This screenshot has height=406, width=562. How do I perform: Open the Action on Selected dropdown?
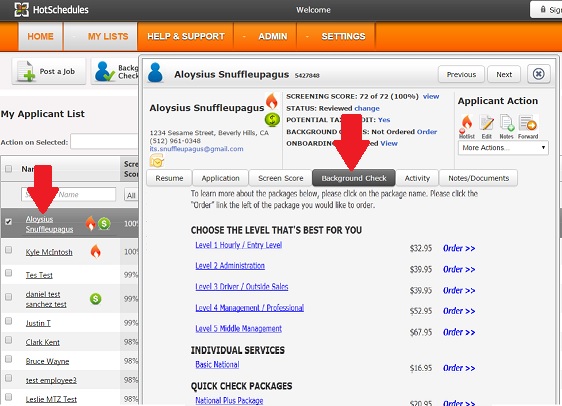tap(105, 142)
